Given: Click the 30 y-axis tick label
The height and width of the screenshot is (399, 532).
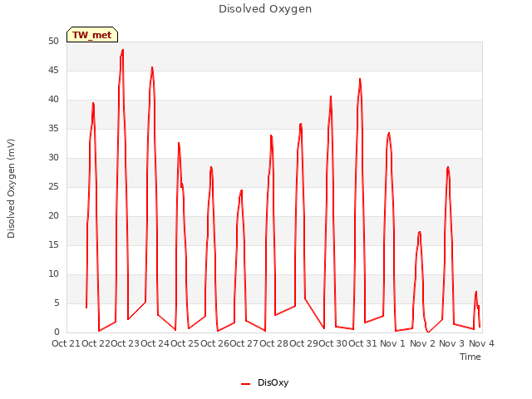Looking at the screenshot, I should coord(53,158).
